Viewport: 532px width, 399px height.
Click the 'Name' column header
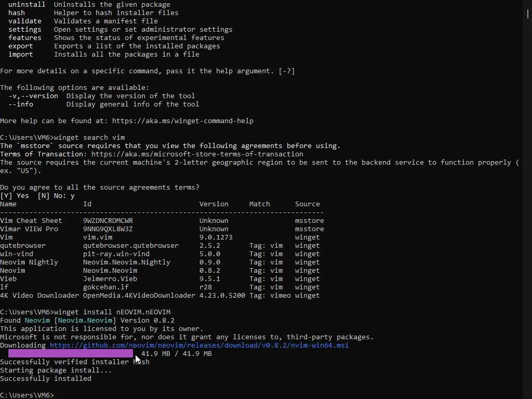8,204
